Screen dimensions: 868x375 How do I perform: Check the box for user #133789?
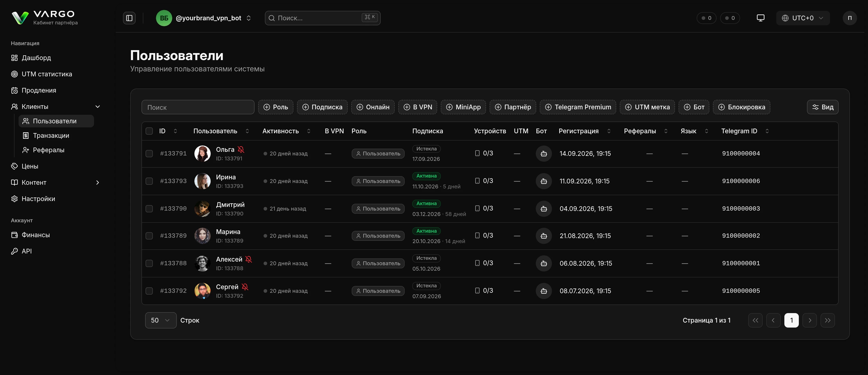coord(149,236)
